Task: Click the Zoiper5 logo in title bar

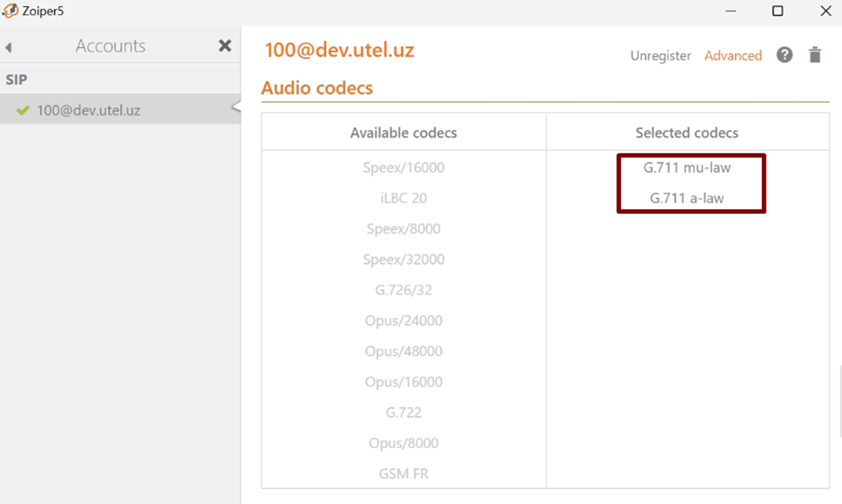Action: (10, 11)
